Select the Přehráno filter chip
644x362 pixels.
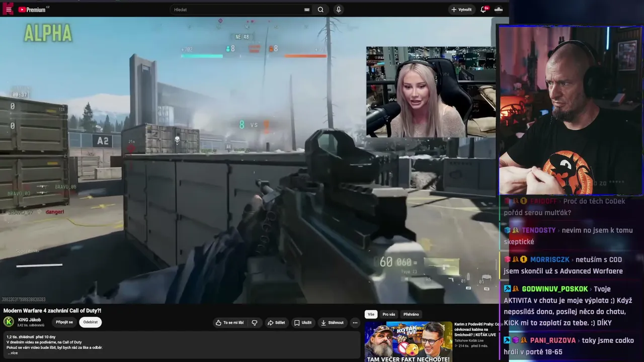tap(411, 314)
